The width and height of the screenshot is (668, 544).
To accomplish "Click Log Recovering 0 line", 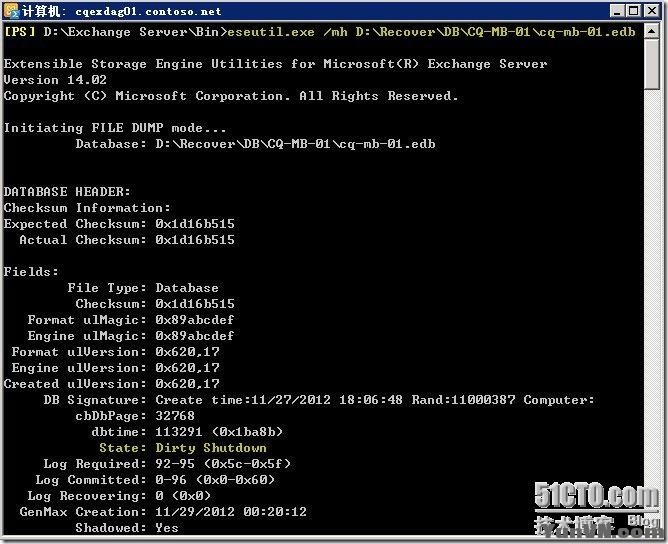I will tap(119, 495).
